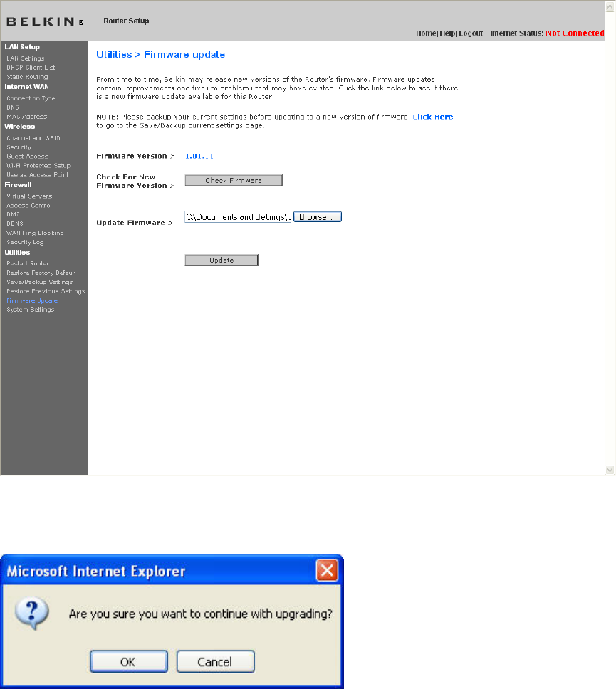Click the Utilities sidebar heading

point(17,253)
